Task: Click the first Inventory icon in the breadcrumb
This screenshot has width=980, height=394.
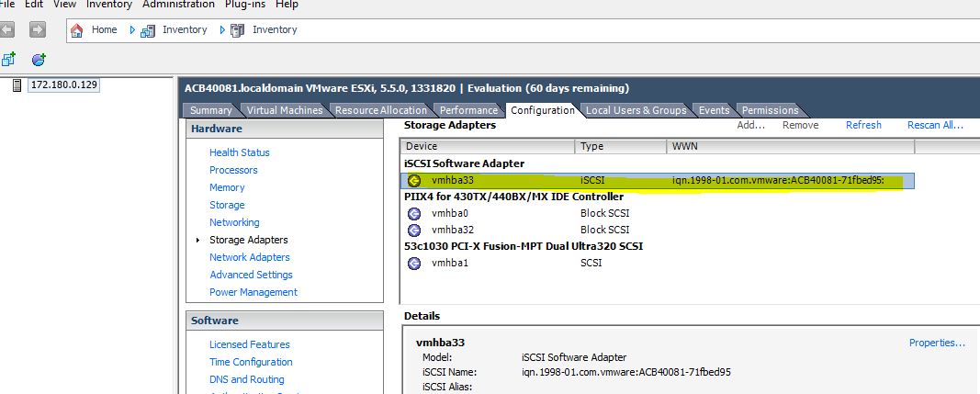Action: (x=148, y=30)
